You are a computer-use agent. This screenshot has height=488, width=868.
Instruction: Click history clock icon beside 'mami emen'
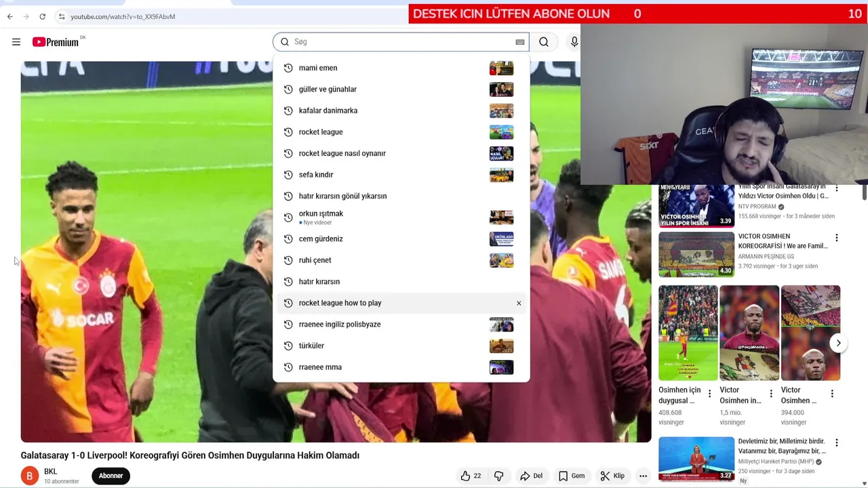coord(288,68)
